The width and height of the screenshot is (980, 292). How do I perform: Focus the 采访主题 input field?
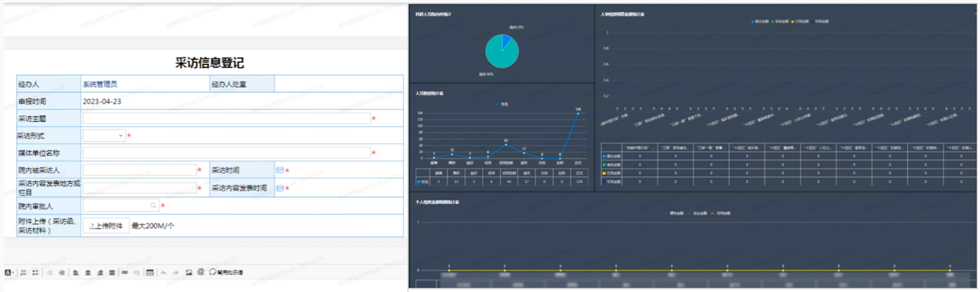point(227,119)
